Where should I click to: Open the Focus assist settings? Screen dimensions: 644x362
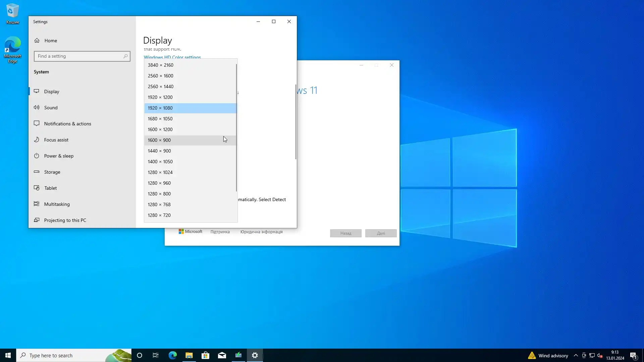[56, 140]
